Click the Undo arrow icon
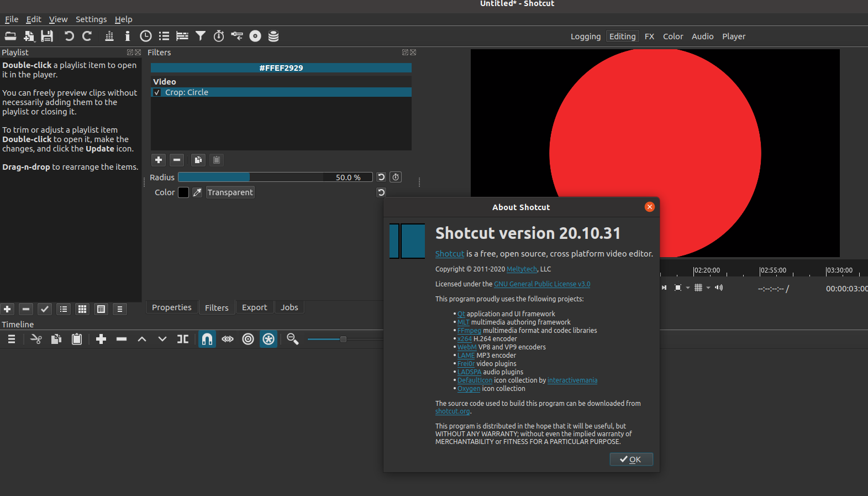868x496 pixels. (69, 36)
